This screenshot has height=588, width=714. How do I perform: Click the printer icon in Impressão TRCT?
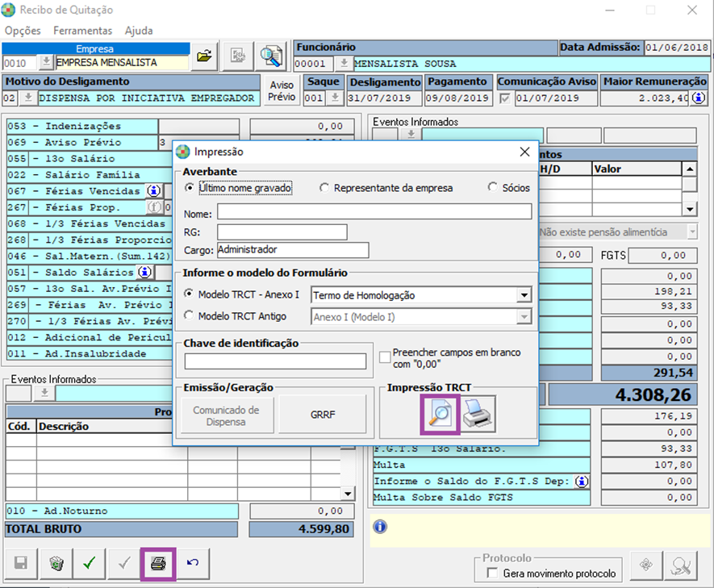[478, 414]
